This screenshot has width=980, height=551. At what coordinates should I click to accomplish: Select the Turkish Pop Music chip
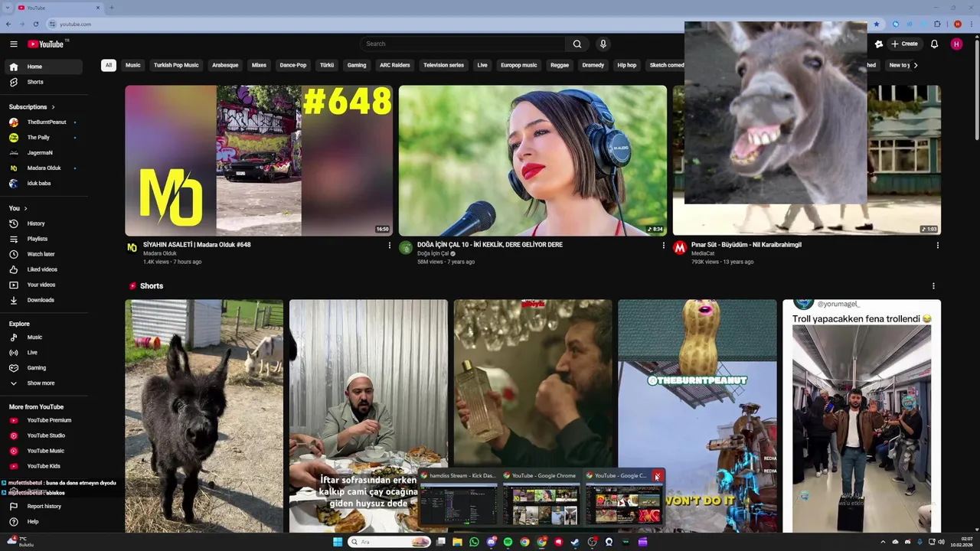point(176,65)
